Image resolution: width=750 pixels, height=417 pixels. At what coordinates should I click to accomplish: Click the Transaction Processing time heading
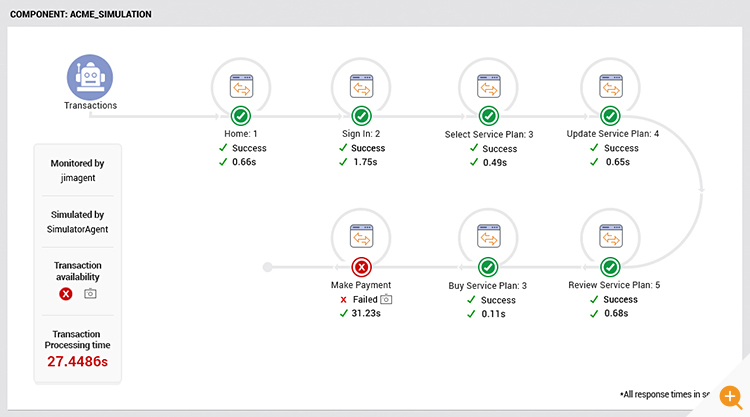77,340
